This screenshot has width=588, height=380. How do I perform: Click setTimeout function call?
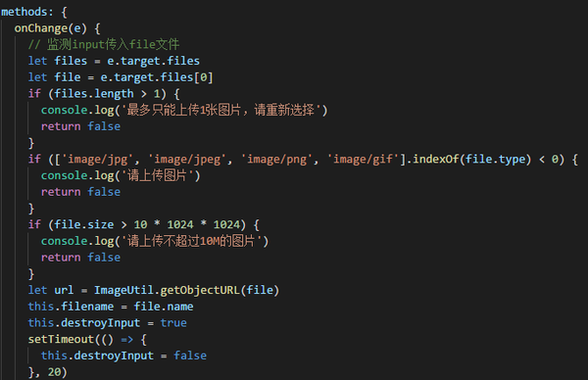coord(61,339)
